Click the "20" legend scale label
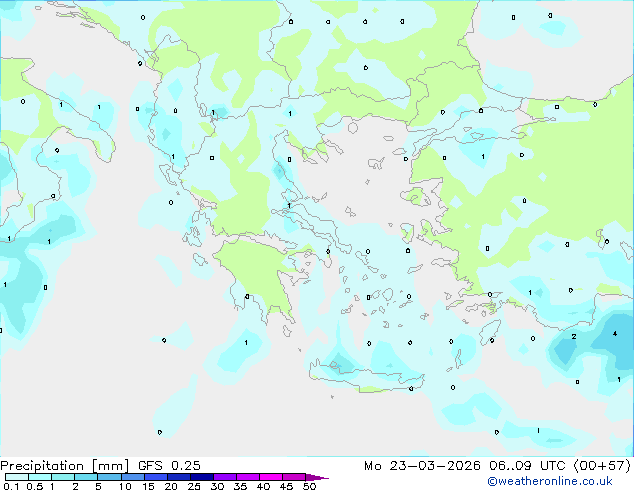Viewport: 634px width, 490px height. pos(171,486)
